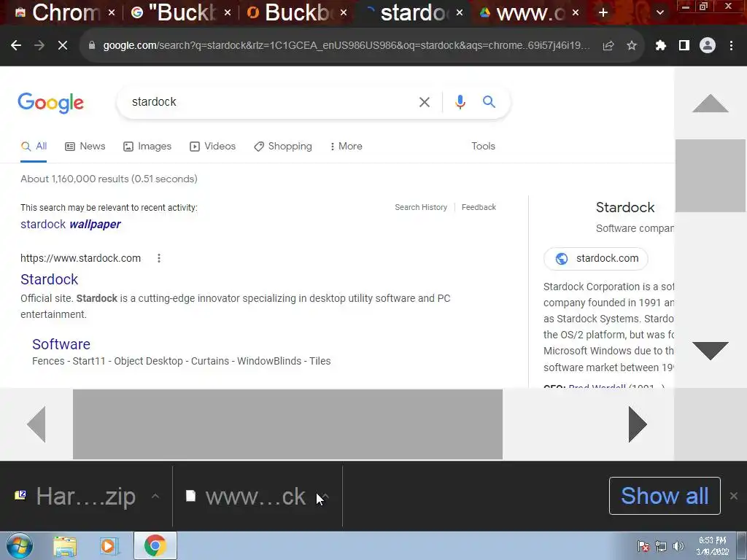Go back with the browser back arrow
Screen dimensions: 747x560
(16, 45)
